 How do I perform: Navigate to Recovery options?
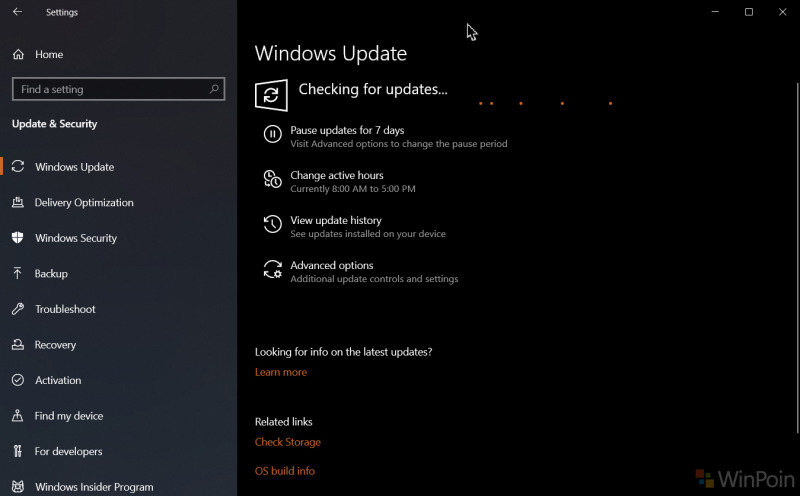point(55,345)
